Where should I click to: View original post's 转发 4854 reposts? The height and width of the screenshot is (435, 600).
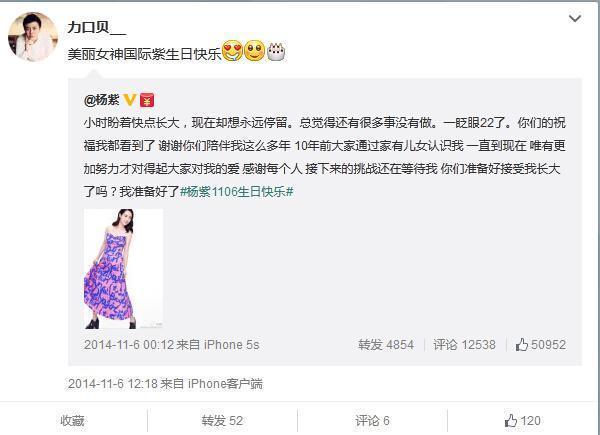point(386,345)
